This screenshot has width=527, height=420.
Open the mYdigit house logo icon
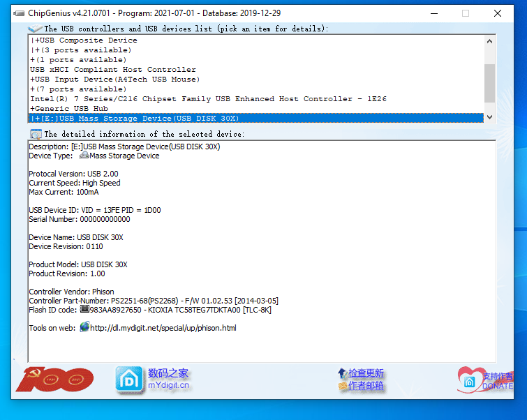point(129,380)
